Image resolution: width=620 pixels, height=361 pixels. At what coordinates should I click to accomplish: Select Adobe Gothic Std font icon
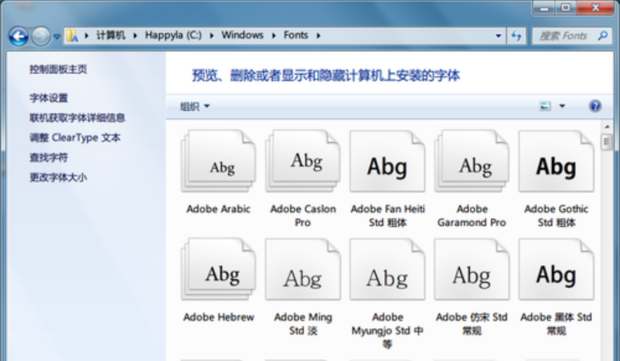coord(556,162)
